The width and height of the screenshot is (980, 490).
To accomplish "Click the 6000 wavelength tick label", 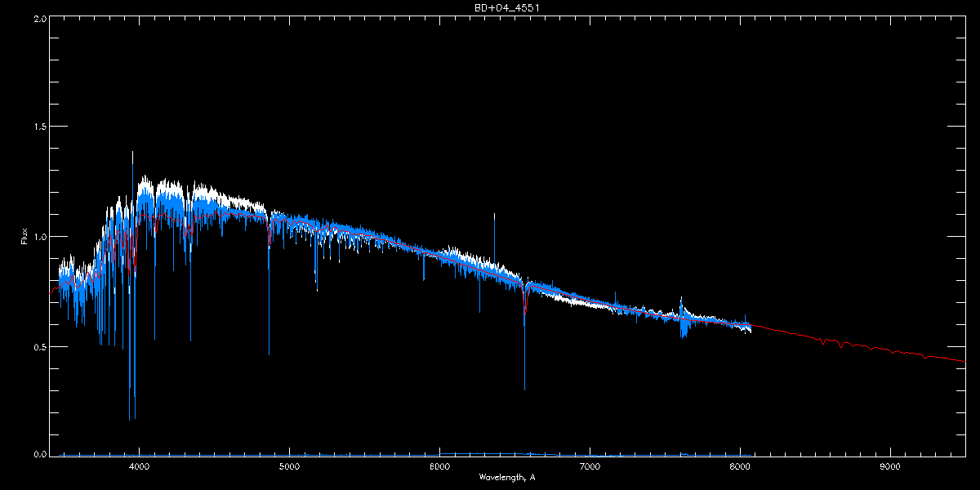I will click(x=439, y=467).
